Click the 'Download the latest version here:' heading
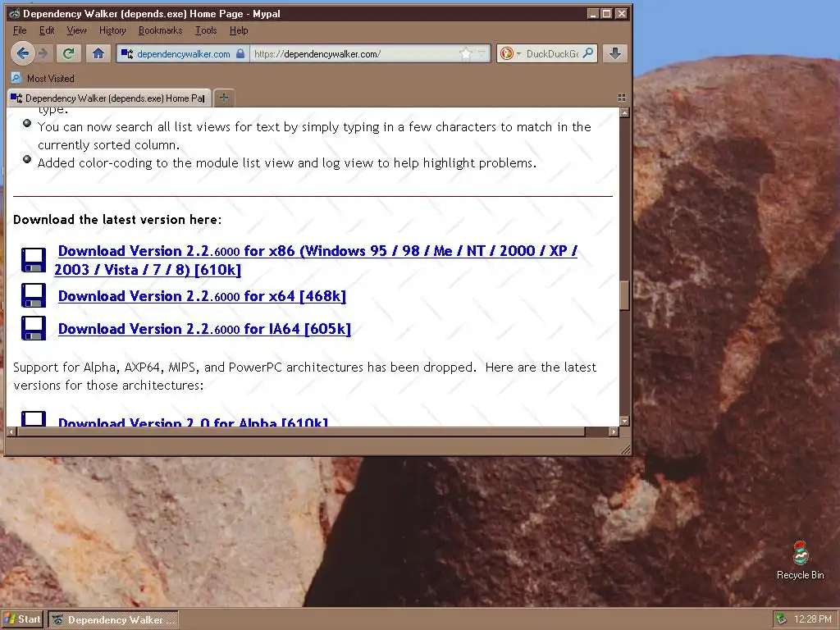Screen dimensions: 840x630 [116, 220]
